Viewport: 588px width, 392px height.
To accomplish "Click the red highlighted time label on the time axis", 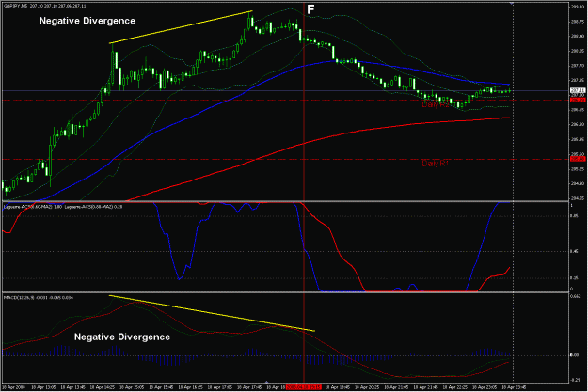I will (303, 387).
